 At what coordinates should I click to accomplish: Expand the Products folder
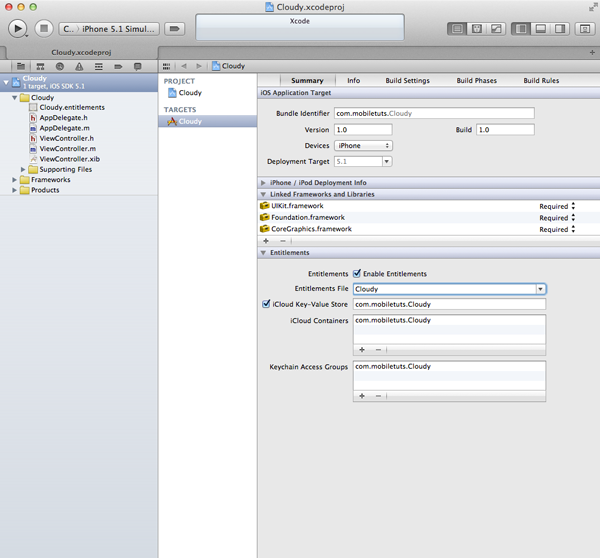coord(15,190)
